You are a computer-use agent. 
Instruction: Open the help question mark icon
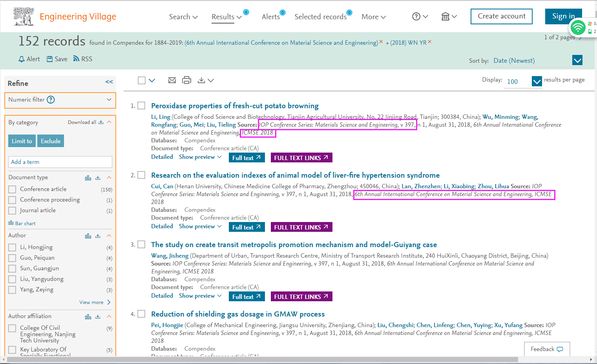pyautogui.click(x=416, y=16)
